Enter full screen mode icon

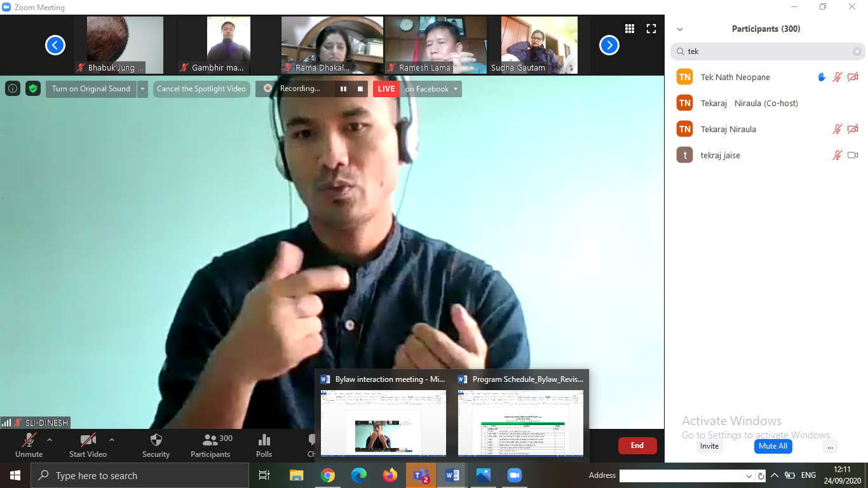[x=651, y=29]
